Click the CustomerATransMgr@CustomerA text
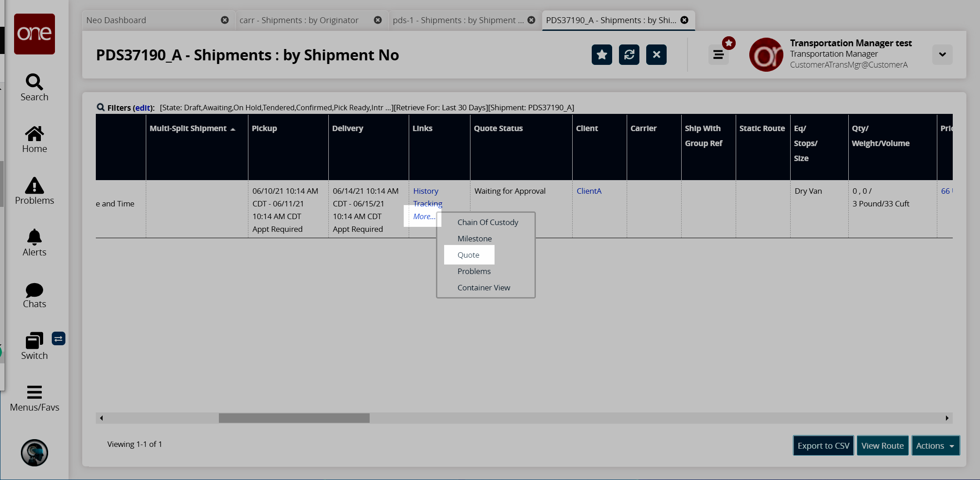 point(849,65)
